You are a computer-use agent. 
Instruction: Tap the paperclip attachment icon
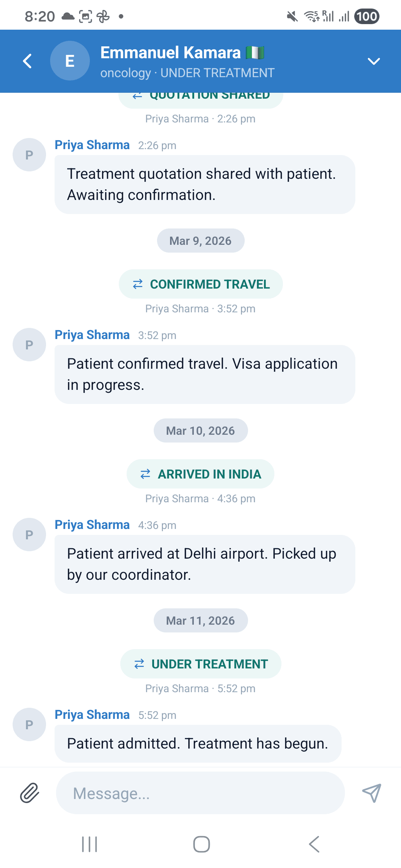29,793
